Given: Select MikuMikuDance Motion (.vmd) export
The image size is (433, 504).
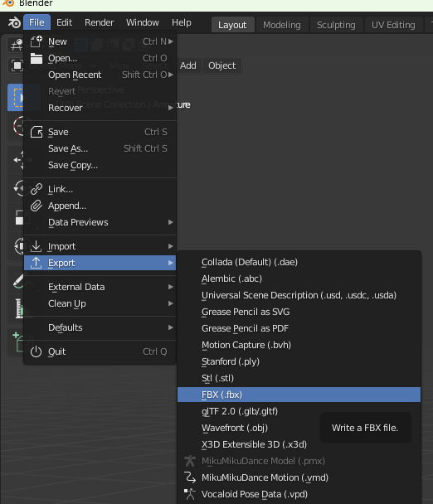Looking at the screenshot, I should pos(299,478).
